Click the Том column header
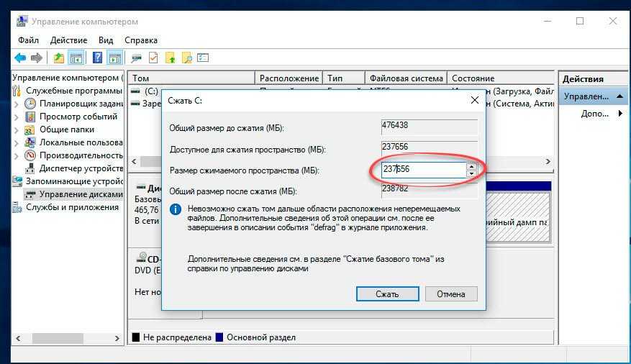 [x=191, y=78]
